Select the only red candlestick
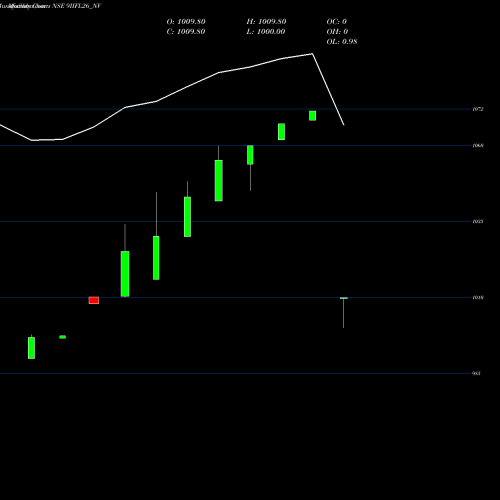The image size is (500, 500). [x=94, y=300]
